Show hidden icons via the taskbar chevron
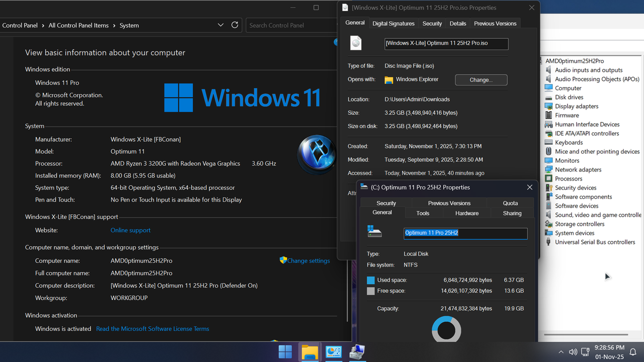Viewport: 644px width, 362px height. [561, 352]
